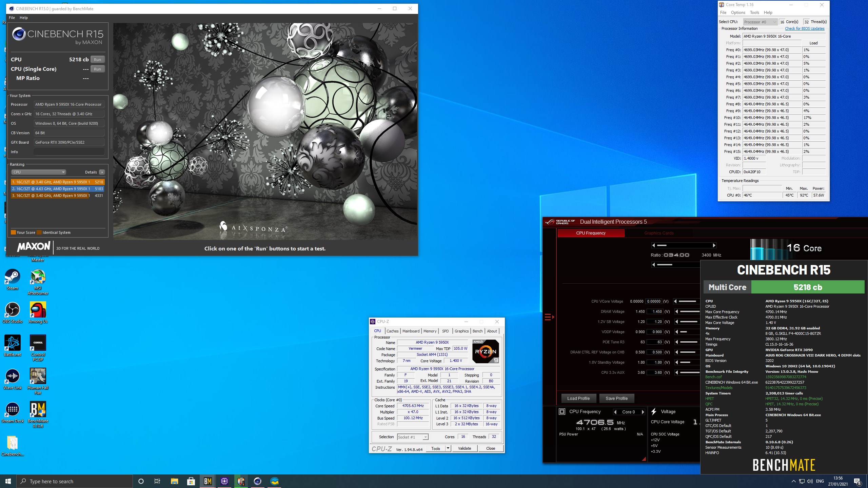
Task: Open the Cinebench File menu
Action: pos(12,18)
